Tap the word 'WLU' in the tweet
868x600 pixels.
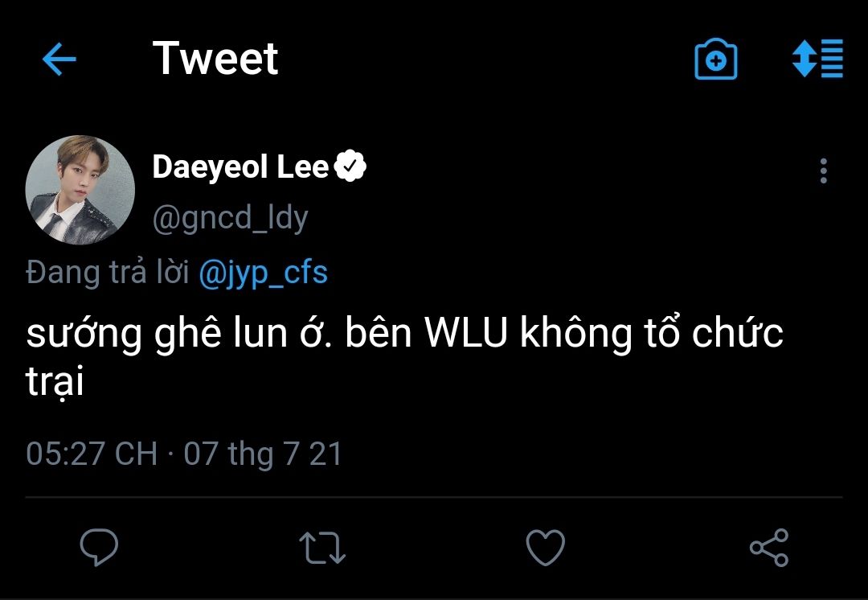coord(466,333)
